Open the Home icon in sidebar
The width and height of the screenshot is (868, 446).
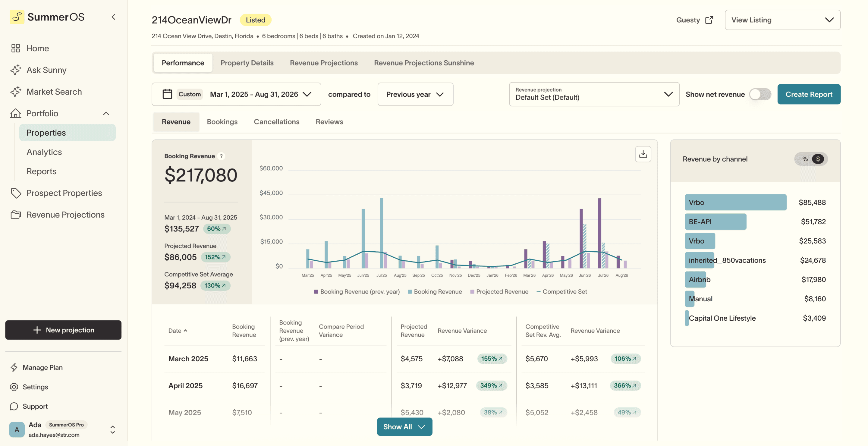[x=15, y=48]
